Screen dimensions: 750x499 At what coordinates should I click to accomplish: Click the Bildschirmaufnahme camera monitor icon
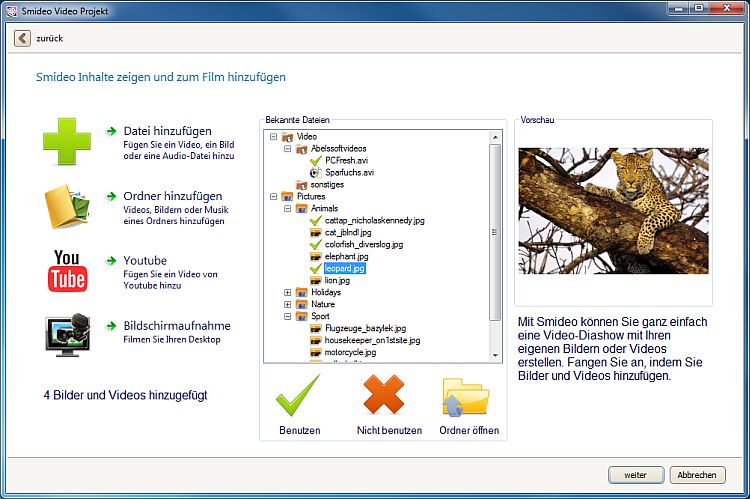66,336
